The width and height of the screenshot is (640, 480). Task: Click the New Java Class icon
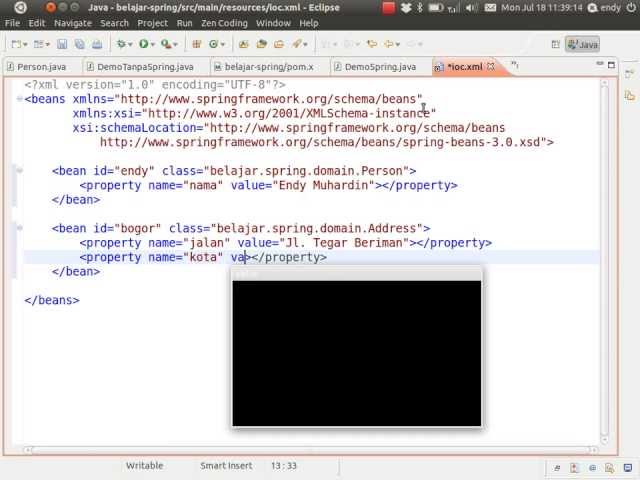213,44
